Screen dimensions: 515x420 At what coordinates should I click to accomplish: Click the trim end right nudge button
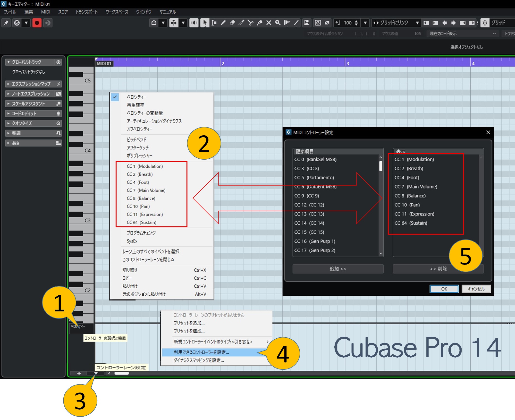point(472,23)
